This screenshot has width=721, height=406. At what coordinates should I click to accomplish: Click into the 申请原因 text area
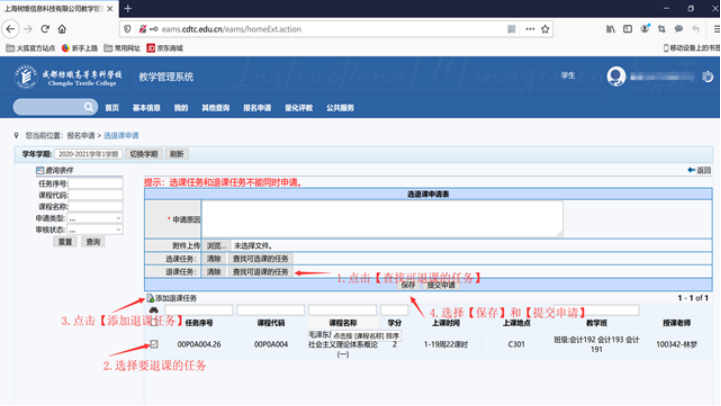point(381,218)
